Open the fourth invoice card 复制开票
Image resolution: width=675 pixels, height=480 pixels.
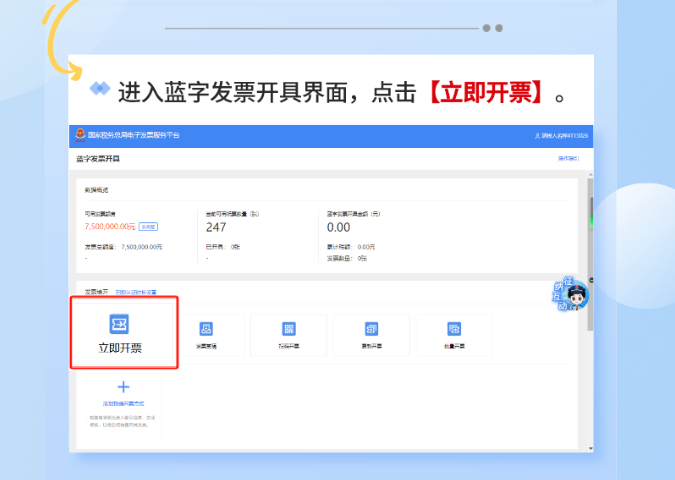click(x=372, y=335)
